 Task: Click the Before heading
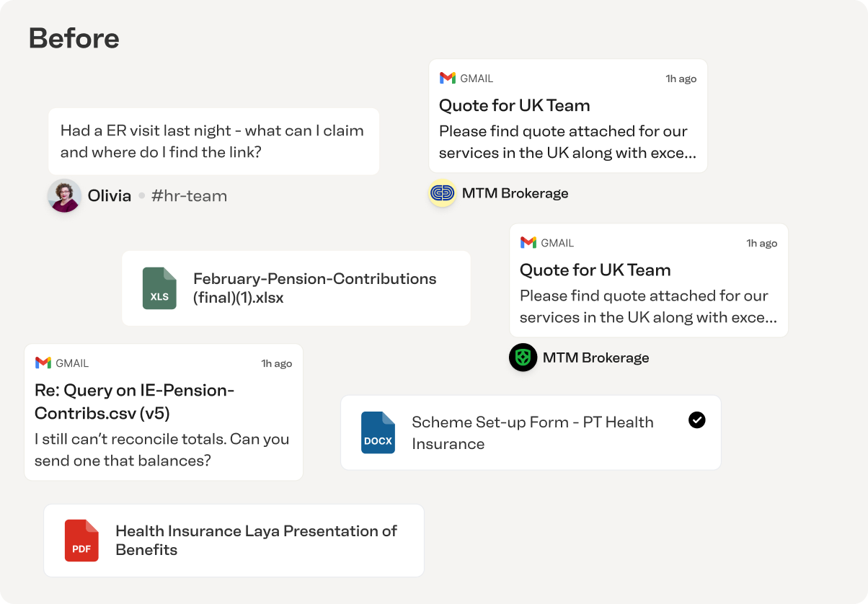tap(74, 38)
